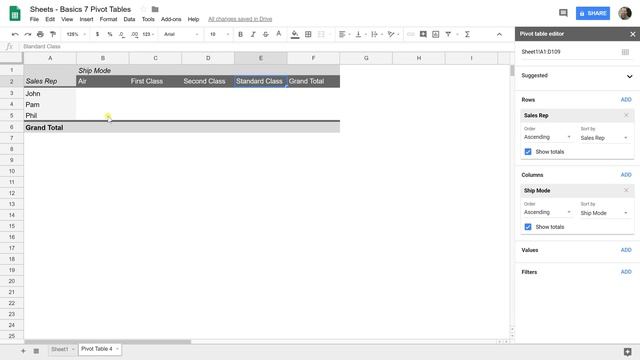Click the Filter funnel icon
Image resolution: width=640 pixels, height=360 pixels.
click(448, 34)
